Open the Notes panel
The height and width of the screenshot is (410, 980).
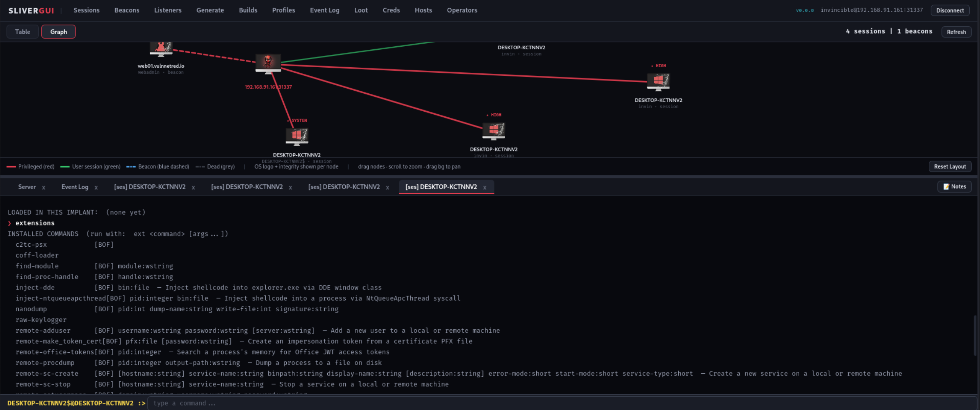tap(954, 187)
